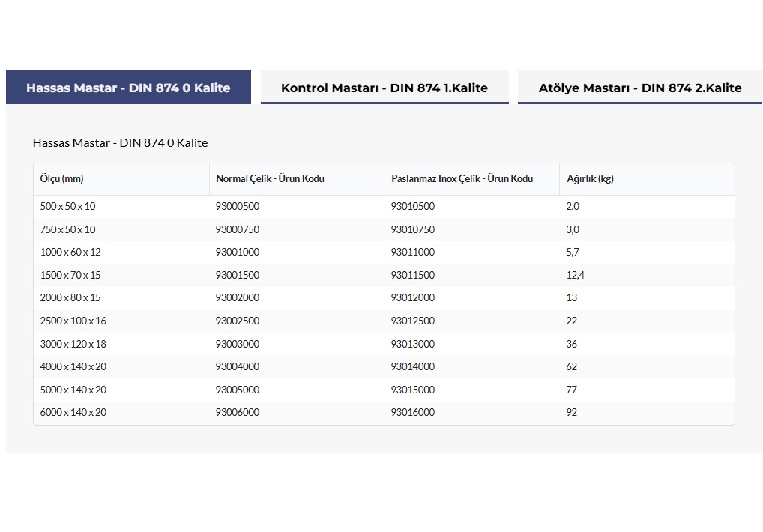Click the Ağırlık (kg) column header
The width and height of the screenshot is (763, 532).
point(590,179)
